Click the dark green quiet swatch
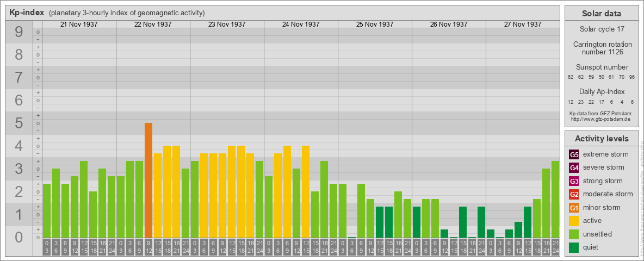 pos(574,247)
